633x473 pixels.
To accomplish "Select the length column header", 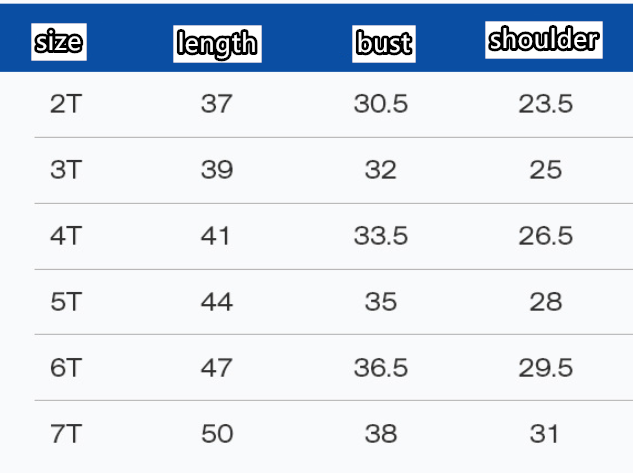I will click(216, 43).
